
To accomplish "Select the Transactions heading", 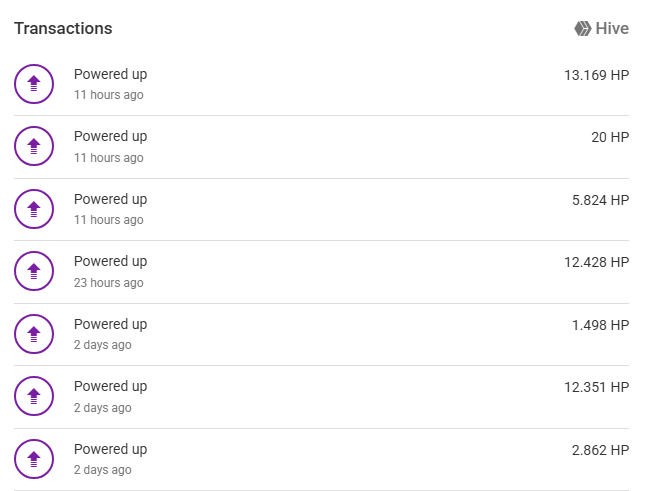I will tap(63, 29).
